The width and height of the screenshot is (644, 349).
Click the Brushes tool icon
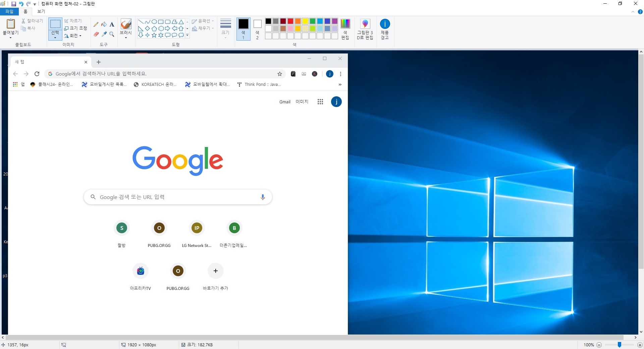coord(126,24)
